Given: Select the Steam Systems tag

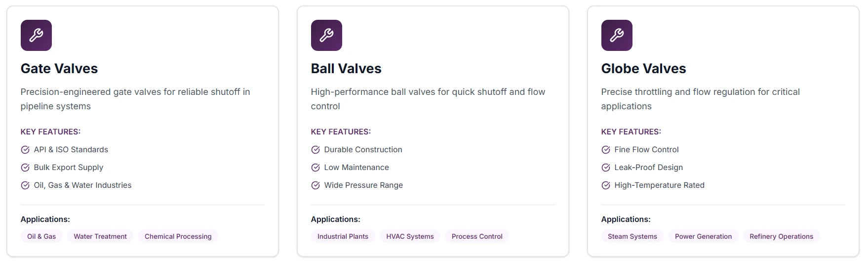Looking at the screenshot, I should tap(632, 236).
